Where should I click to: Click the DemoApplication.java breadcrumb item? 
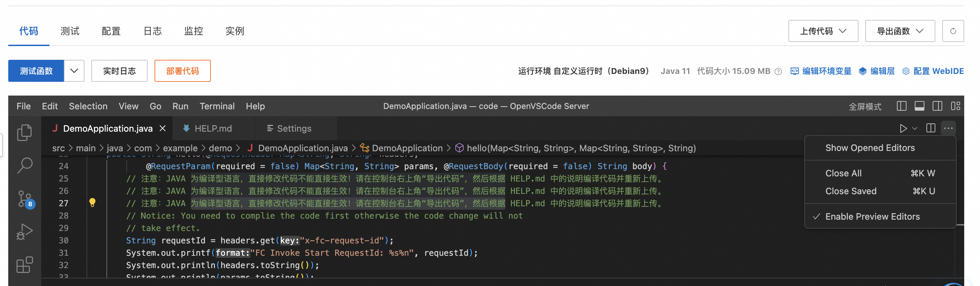(303, 148)
